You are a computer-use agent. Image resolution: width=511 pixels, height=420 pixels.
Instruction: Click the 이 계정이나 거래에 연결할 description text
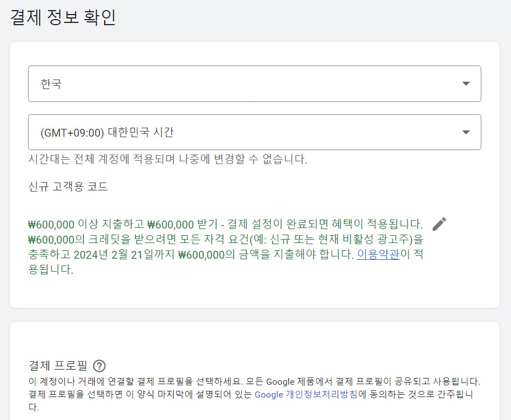pyautogui.click(x=254, y=381)
